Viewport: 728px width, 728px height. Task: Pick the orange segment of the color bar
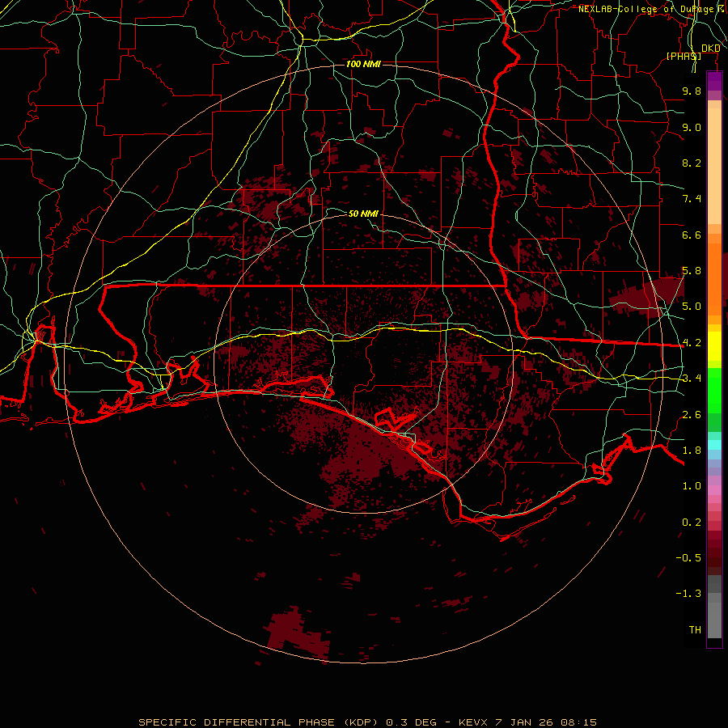714,280
